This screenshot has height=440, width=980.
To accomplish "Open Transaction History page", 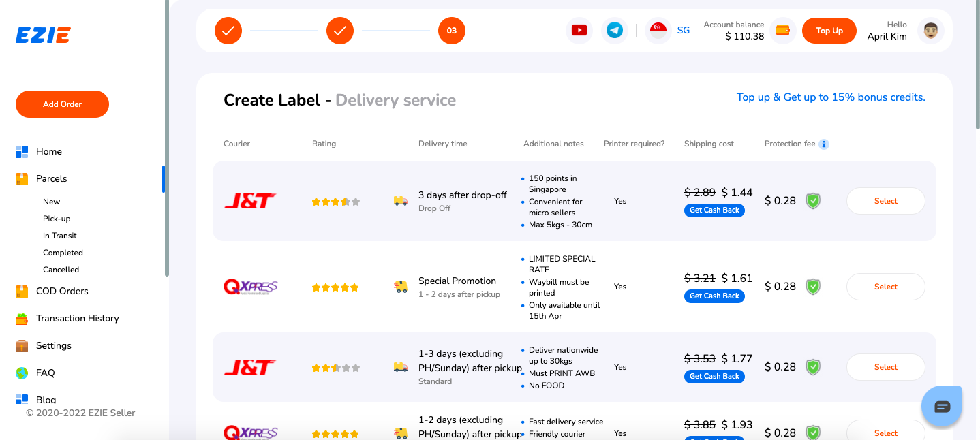I will tap(77, 318).
